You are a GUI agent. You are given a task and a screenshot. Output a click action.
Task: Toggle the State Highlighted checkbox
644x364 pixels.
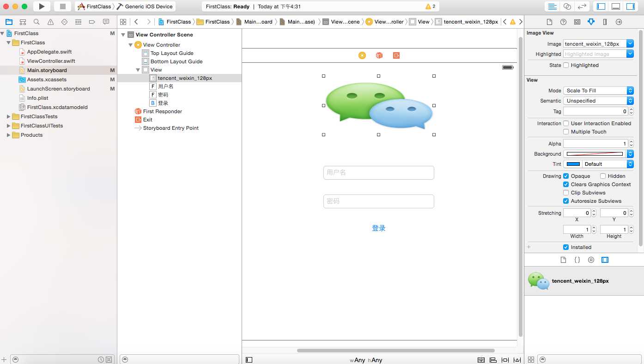566,65
